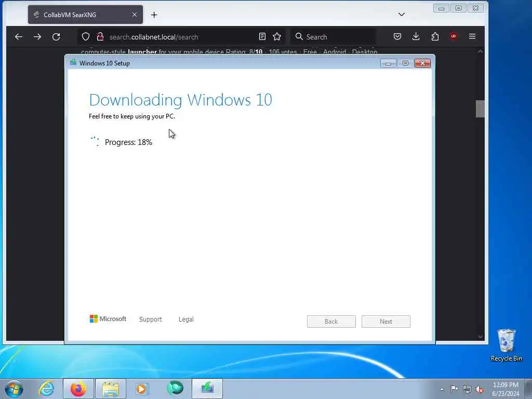Screen dimensions: 532x399
Task: Minimize the Firefox window
Action: tap(441, 8)
